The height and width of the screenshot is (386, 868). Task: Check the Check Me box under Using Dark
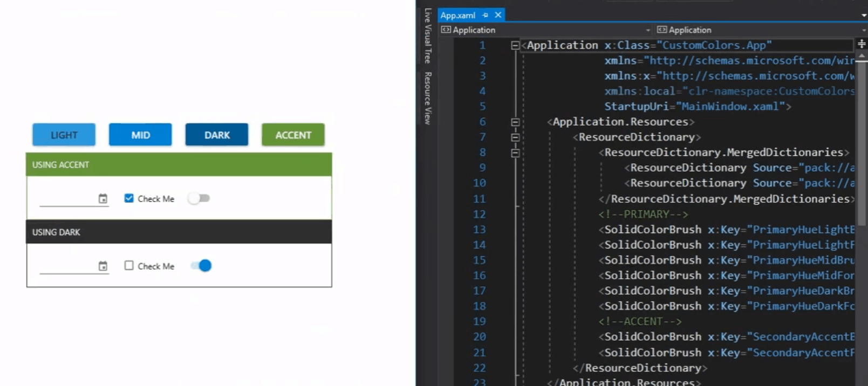click(129, 266)
